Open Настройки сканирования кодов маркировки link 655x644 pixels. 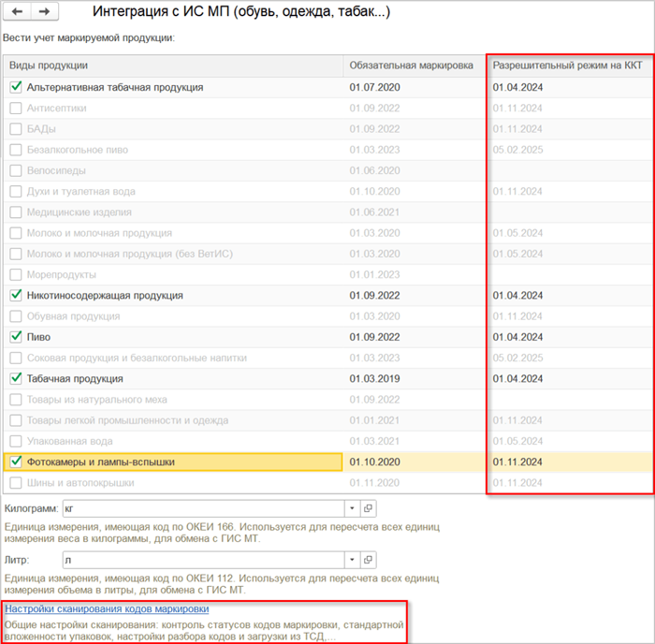107,608
